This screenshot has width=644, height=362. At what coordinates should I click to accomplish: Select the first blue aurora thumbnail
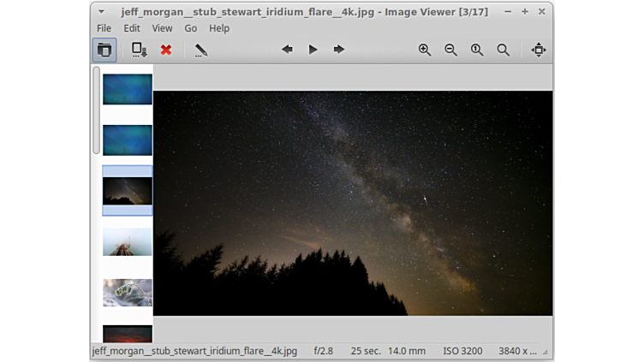[x=128, y=89]
